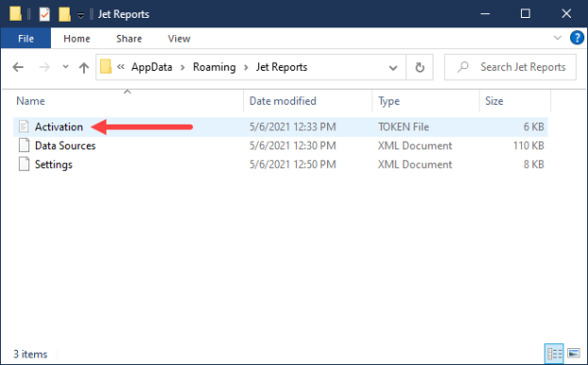
Task: Click the 6 KB size cell
Action: [533, 127]
